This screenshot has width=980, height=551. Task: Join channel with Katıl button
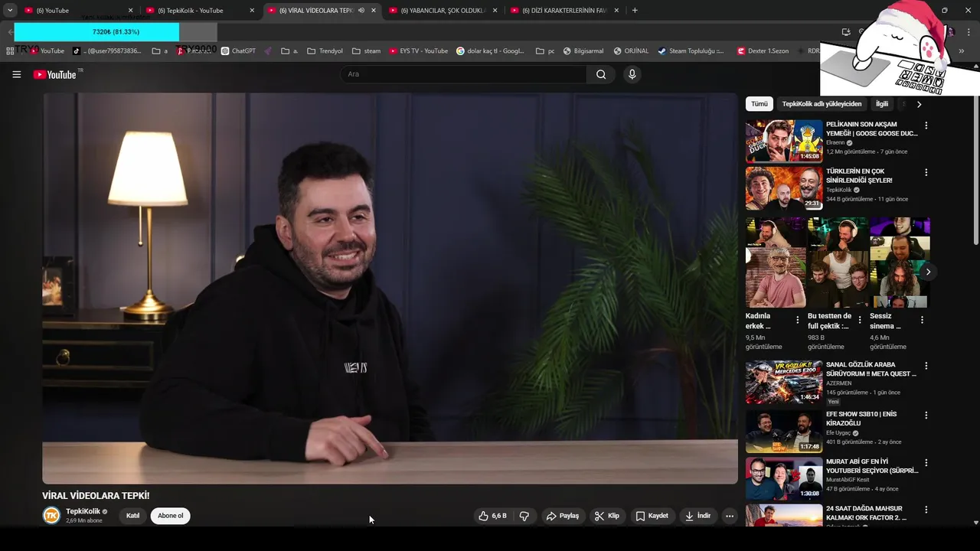(x=132, y=516)
